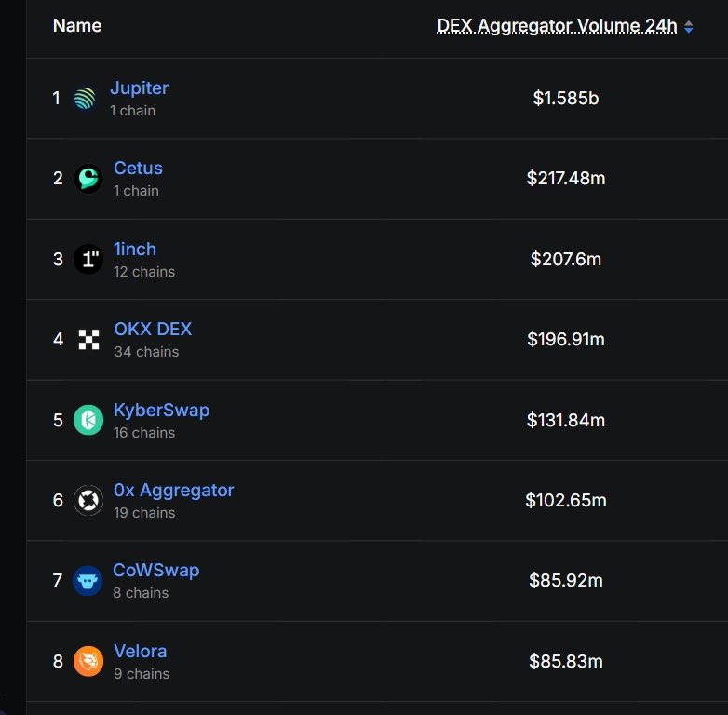
Task: Click the OKX DEX logo icon
Action: [88, 340]
